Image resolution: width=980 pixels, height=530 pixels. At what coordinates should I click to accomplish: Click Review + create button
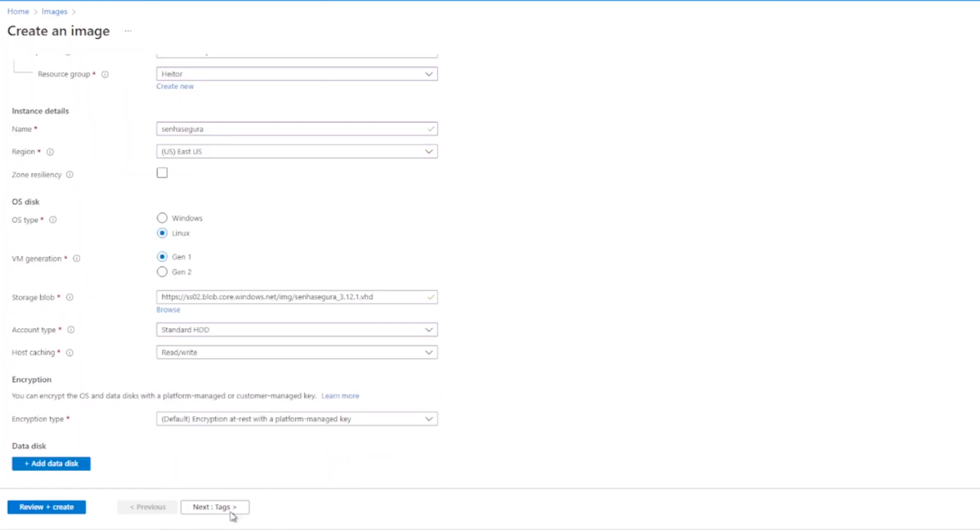click(x=47, y=507)
